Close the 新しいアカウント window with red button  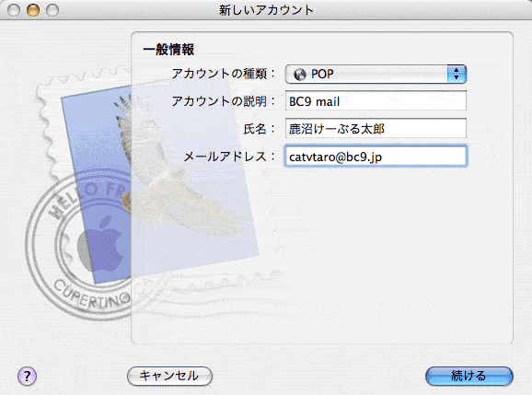tap(14, 10)
